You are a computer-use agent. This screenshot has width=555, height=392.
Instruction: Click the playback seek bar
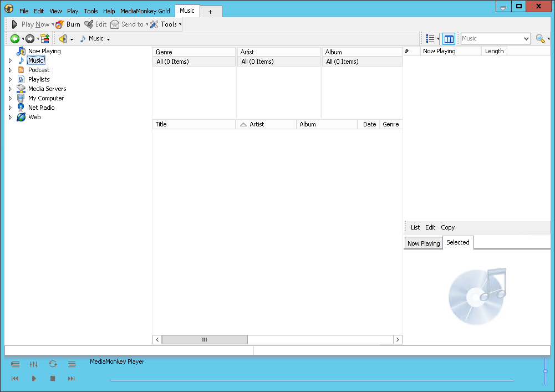click(x=312, y=381)
